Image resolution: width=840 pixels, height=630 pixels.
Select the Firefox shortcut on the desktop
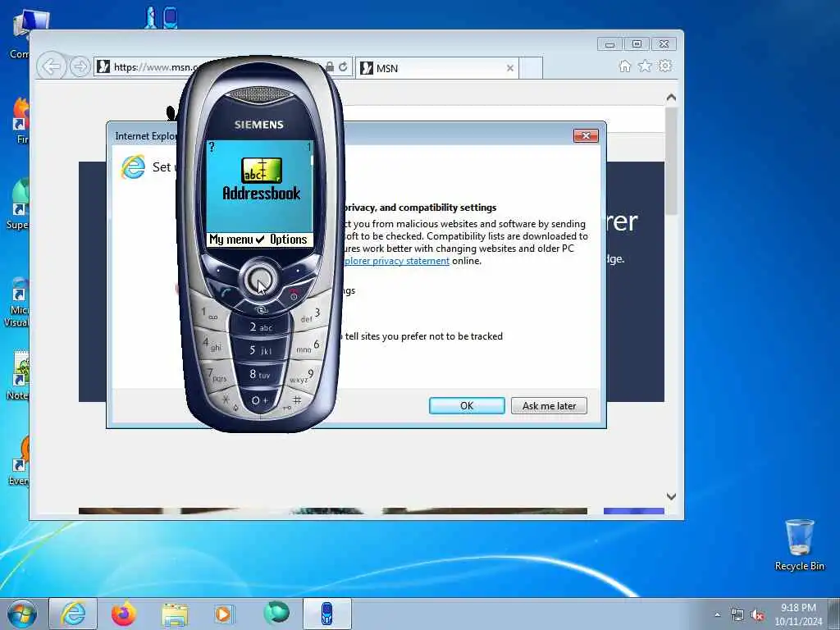coord(21,121)
